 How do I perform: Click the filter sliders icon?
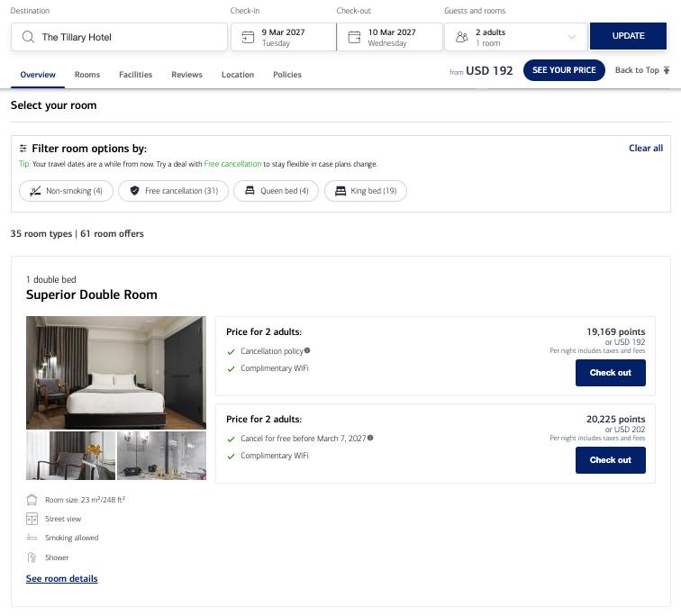[x=23, y=149]
